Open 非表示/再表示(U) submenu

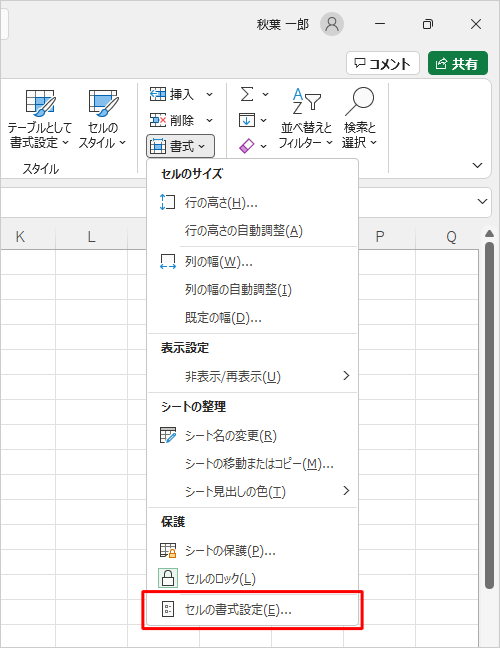(x=252, y=376)
